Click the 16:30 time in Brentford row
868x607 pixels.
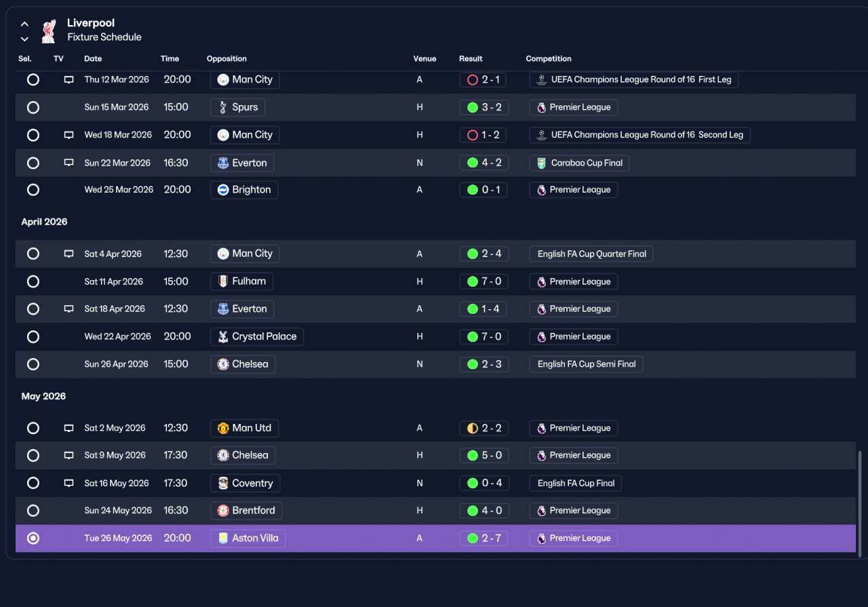click(x=176, y=511)
